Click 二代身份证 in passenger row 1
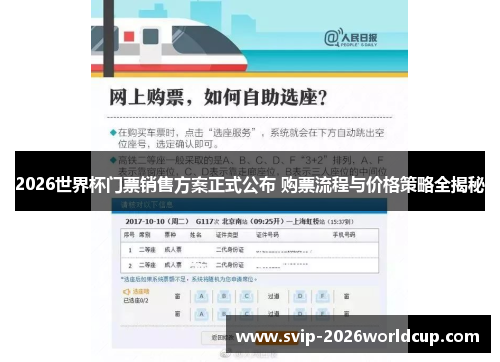500x362 pixels. click(x=230, y=250)
